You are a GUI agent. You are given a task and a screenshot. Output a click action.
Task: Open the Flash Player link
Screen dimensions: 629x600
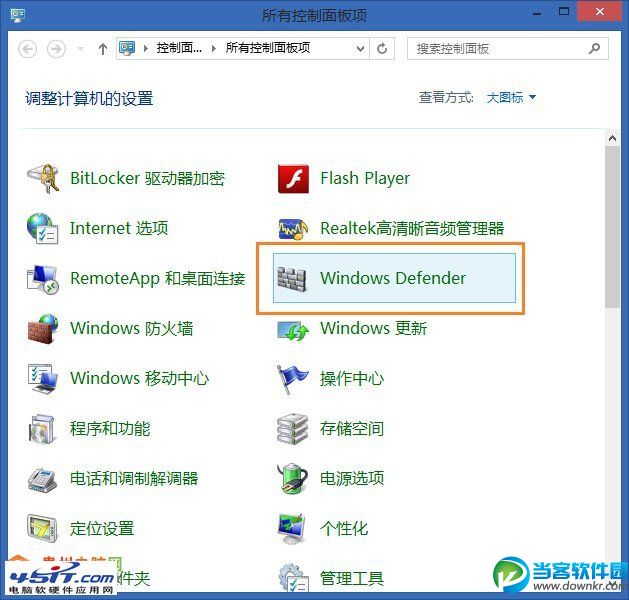click(365, 178)
